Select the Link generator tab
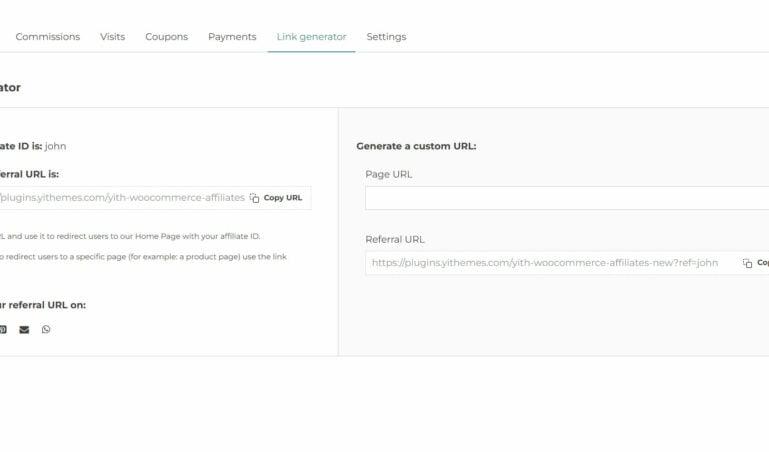The height and width of the screenshot is (452, 769). pos(311,37)
